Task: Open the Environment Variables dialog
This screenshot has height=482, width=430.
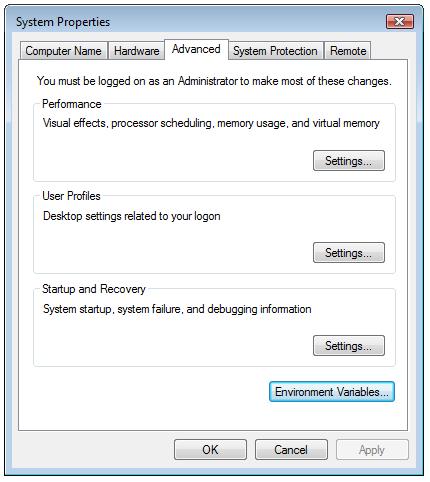Action: (332, 392)
